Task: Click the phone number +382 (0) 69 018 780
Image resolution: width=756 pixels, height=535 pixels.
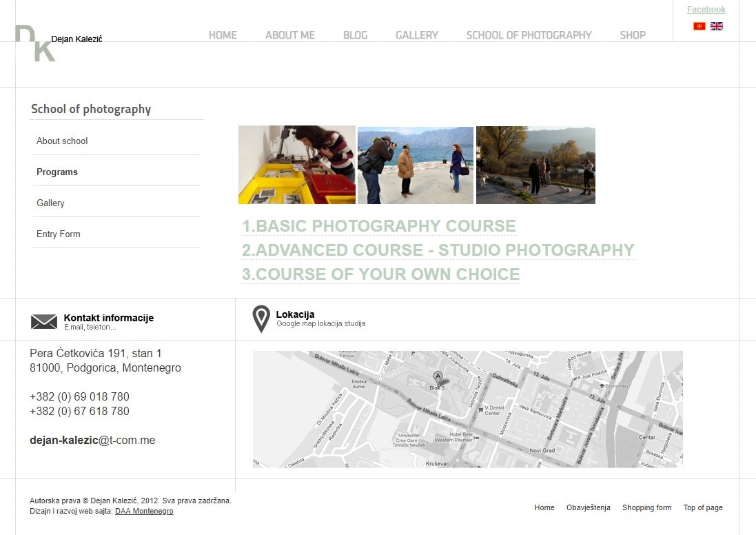Action: coord(79,397)
